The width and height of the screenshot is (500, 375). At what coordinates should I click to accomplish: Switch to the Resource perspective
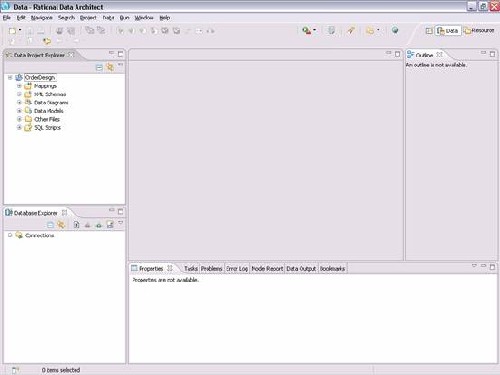click(479, 31)
